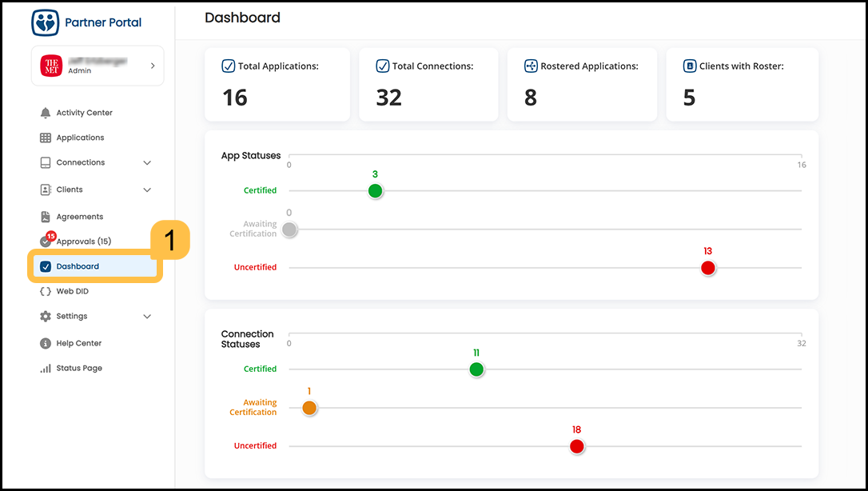
Task: Click Certified label under Connection Statuses
Action: (261, 369)
